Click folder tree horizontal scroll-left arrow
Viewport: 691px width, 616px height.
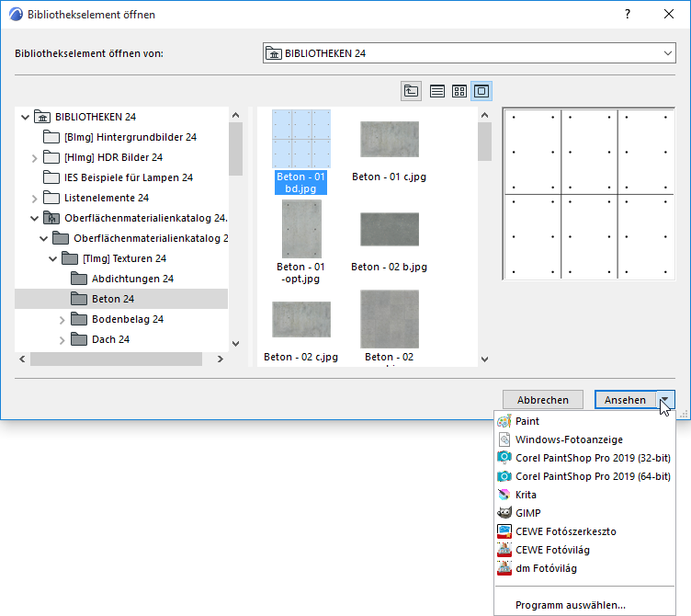(x=22, y=359)
